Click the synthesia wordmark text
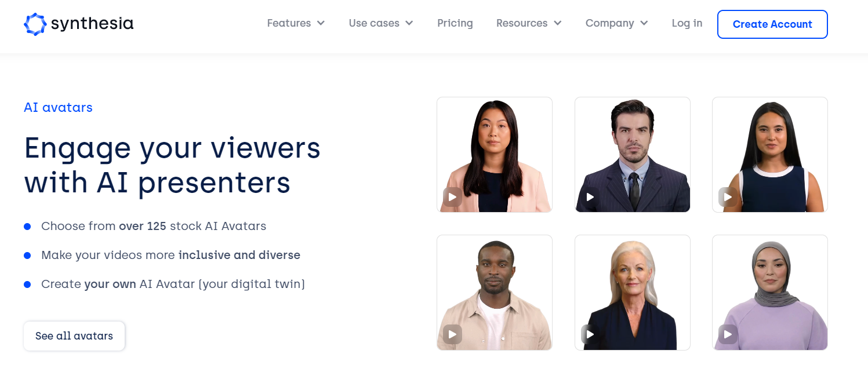The width and height of the screenshot is (868, 383). [92, 24]
